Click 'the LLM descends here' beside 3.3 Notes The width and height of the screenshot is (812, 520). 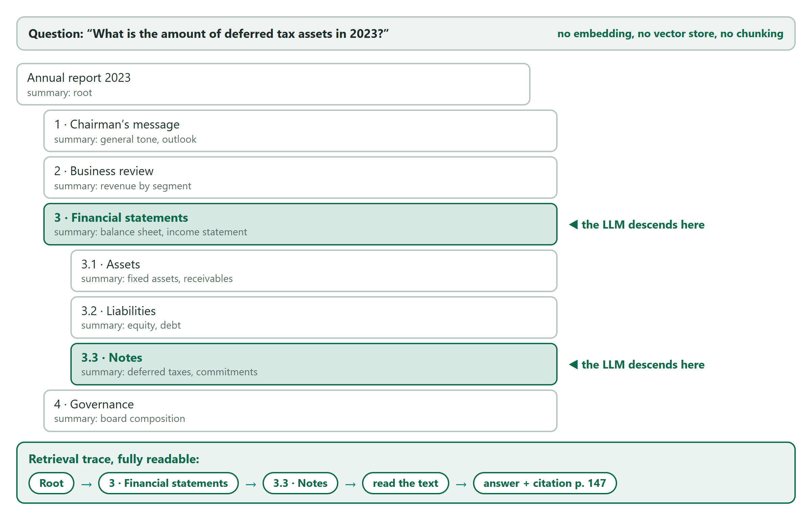point(637,364)
